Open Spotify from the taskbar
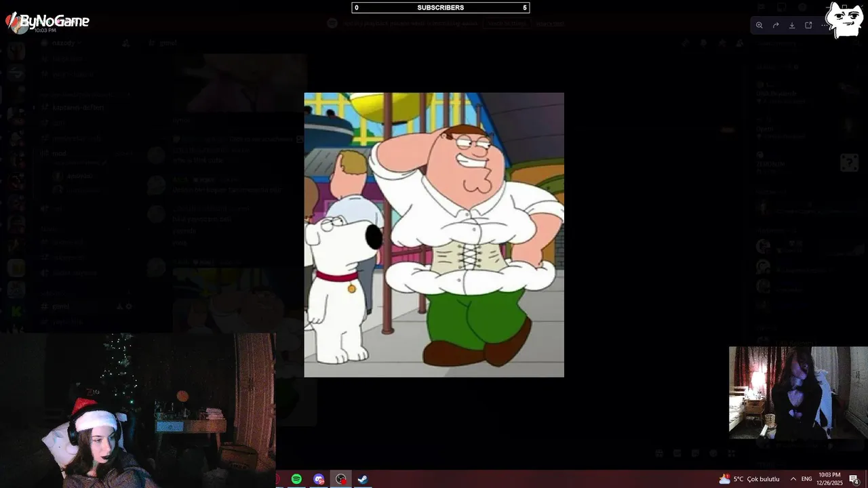Screen dimensions: 868x488 (x=296, y=479)
